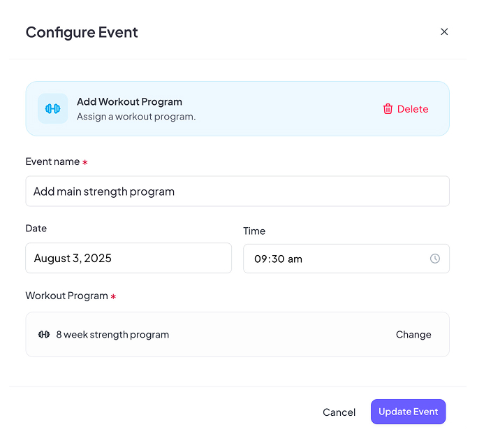Click the 8 week strength program entry
477x448 pixels.
[x=112, y=335]
